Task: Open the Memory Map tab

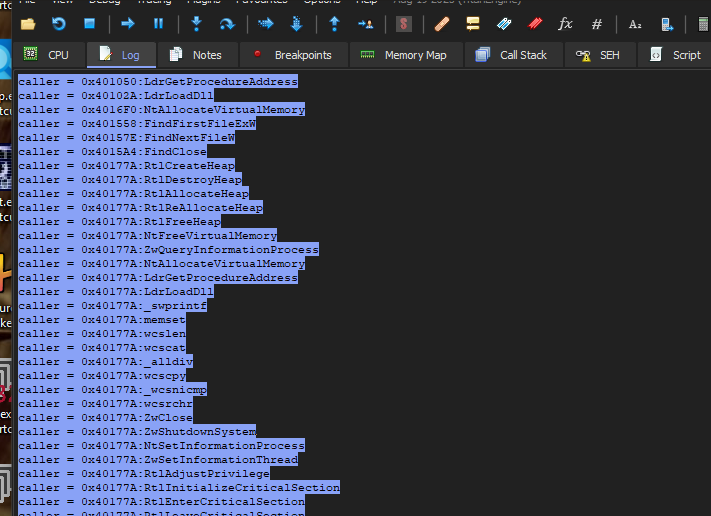Action: (x=406, y=55)
